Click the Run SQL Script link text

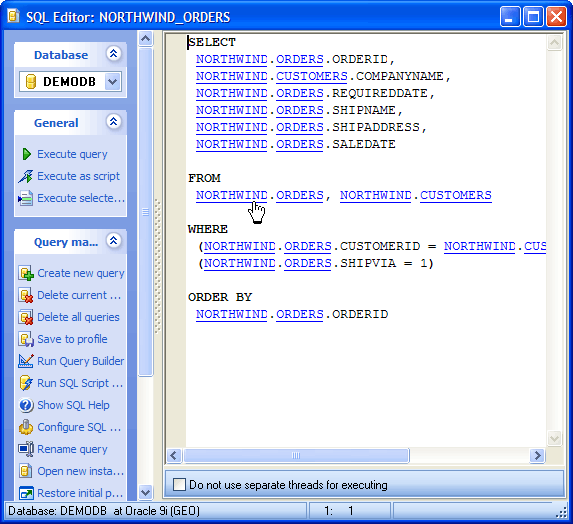click(x=80, y=383)
